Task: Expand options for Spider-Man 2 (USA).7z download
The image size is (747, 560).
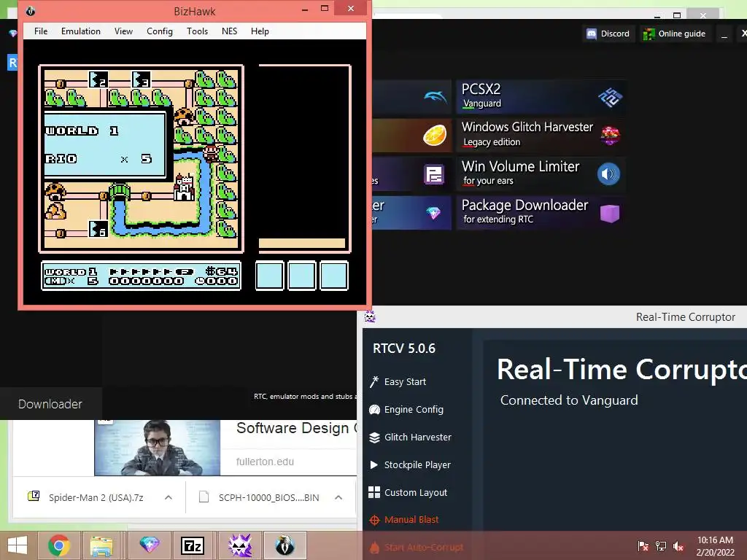Action: coord(169,497)
